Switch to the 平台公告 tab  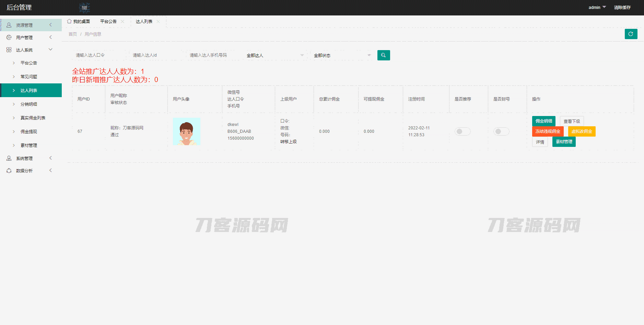108,21
